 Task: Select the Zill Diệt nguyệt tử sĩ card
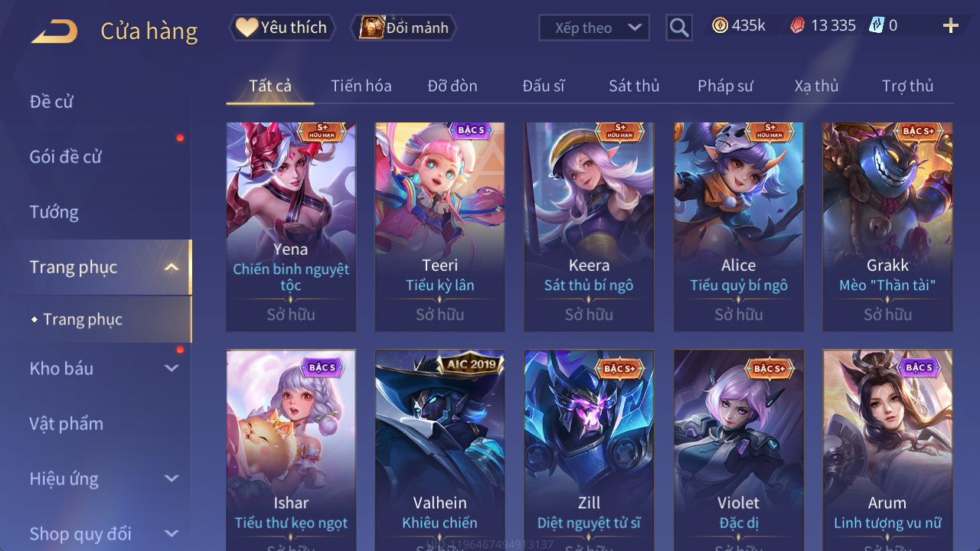pos(589,450)
